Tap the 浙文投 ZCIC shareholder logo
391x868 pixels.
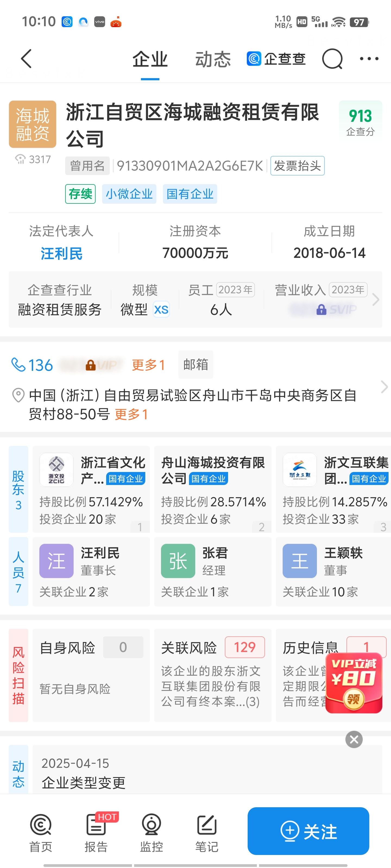pos(56,469)
